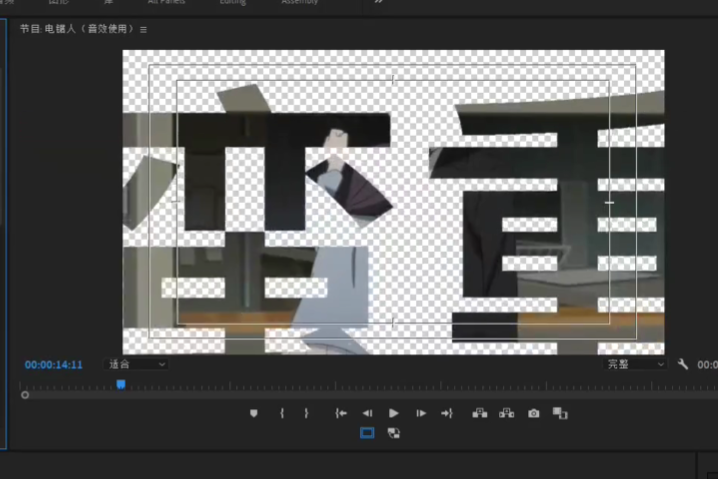Click the blue playhead on the time ruler
718x479 pixels.
(x=121, y=384)
